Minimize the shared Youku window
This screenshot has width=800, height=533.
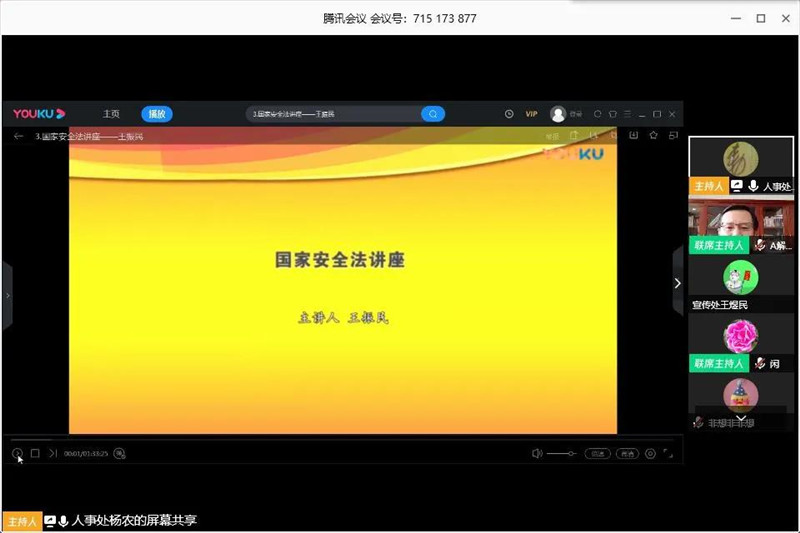point(642,114)
